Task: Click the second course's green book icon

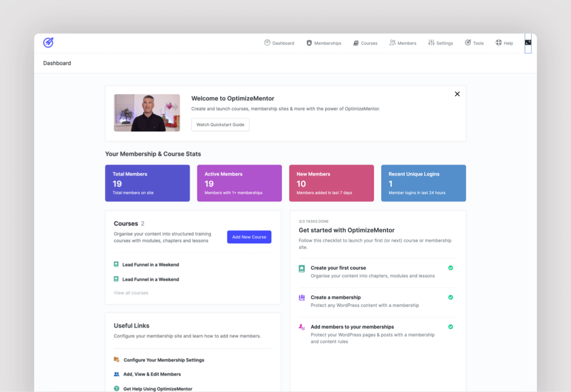Action: click(x=116, y=279)
